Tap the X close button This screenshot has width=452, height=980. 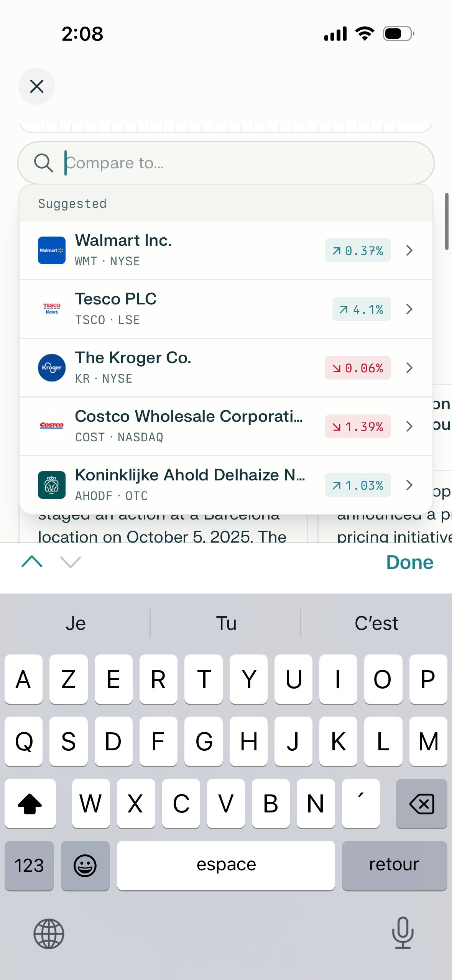[x=37, y=86]
